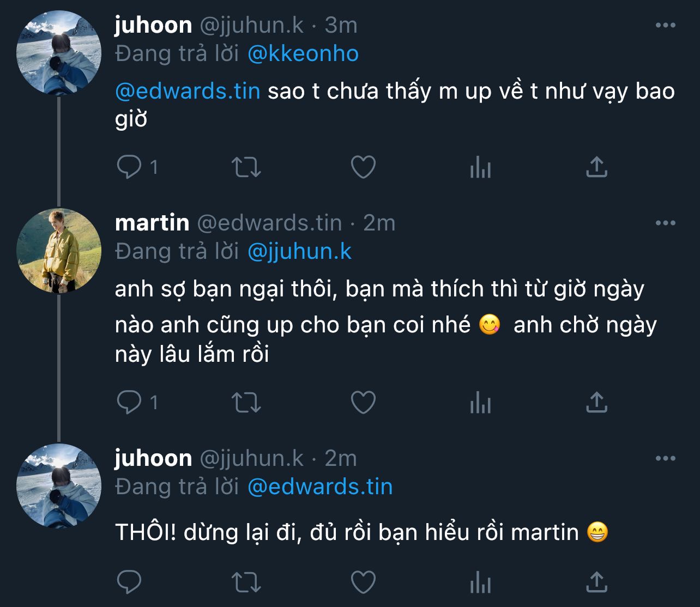Open martin's profile picture
Viewport: 700px width, 607px height.
coord(59,250)
